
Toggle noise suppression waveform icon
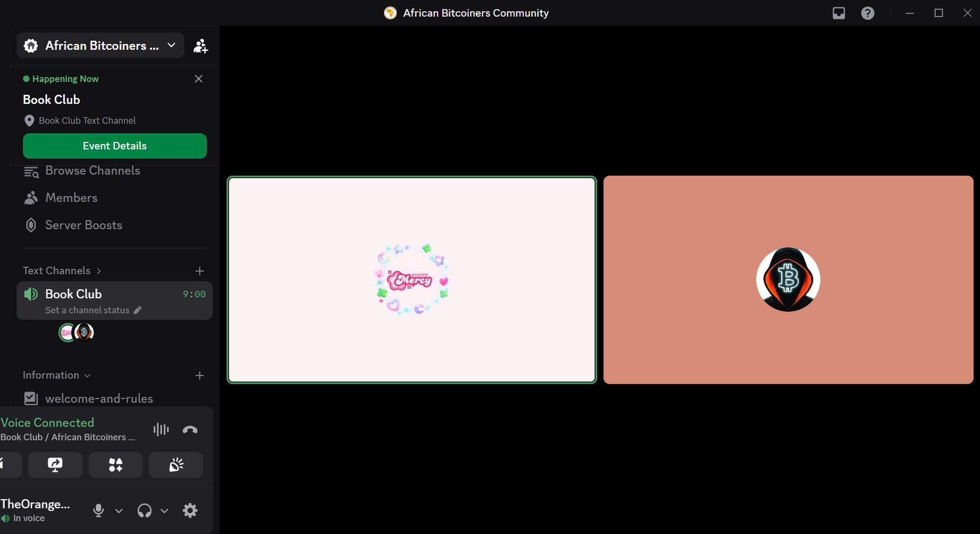tap(161, 430)
